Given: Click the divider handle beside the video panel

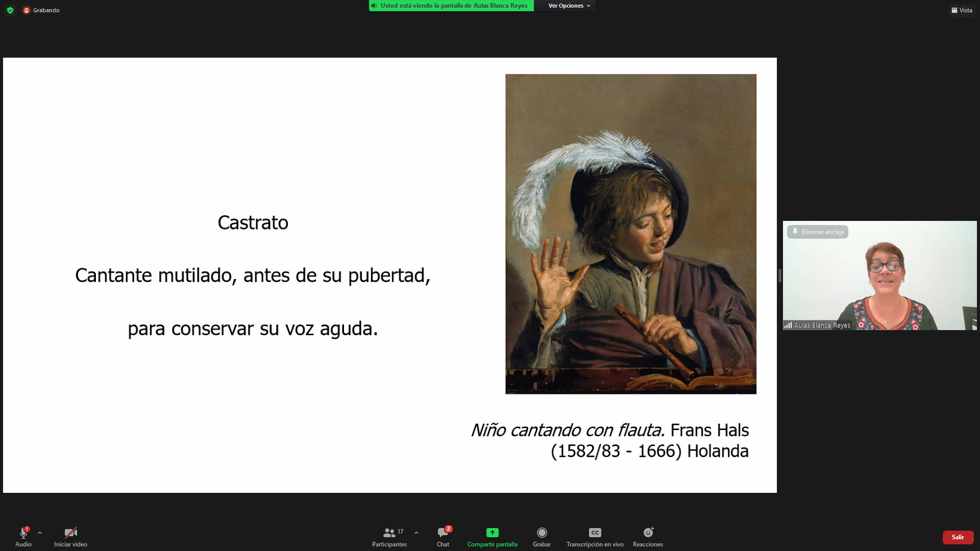Looking at the screenshot, I should 779,275.
